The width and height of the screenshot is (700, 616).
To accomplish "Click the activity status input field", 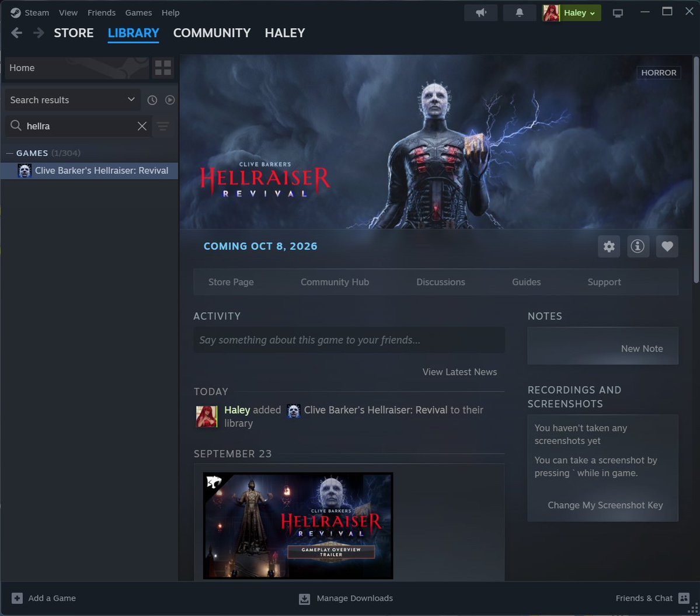I will coord(349,340).
